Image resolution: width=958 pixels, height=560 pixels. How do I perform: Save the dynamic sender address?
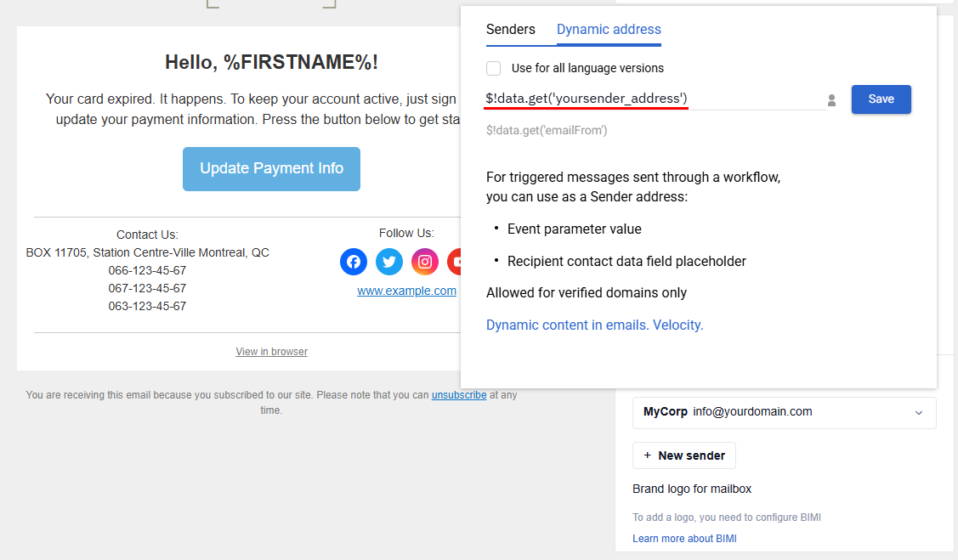pyautogui.click(x=881, y=99)
